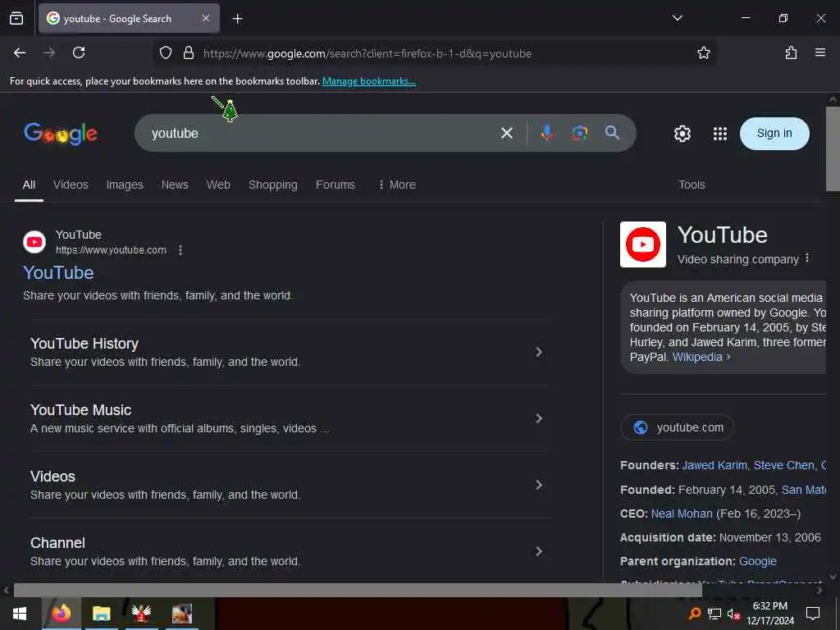
Task: Open Firefox View icon at top-left
Action: coord(16,18)
